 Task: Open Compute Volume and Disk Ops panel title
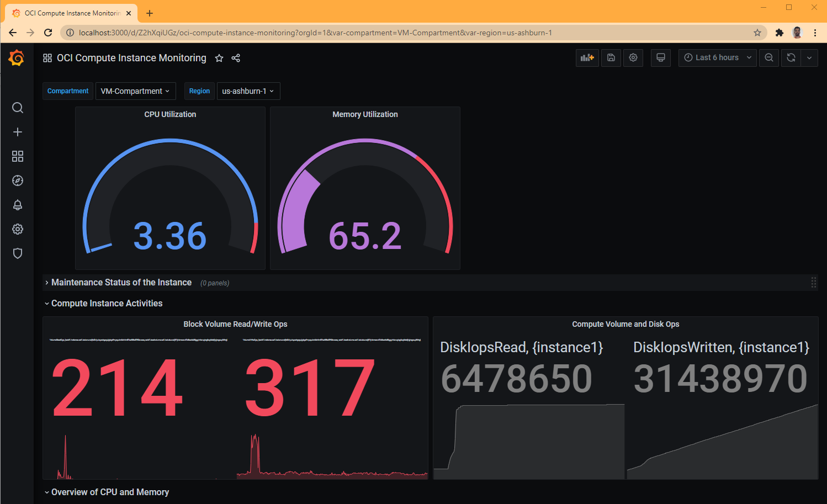[625, 324]
